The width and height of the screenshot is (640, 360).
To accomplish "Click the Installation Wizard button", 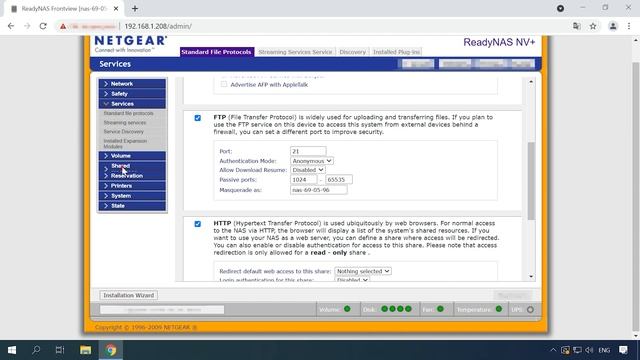I will [129, 295].
